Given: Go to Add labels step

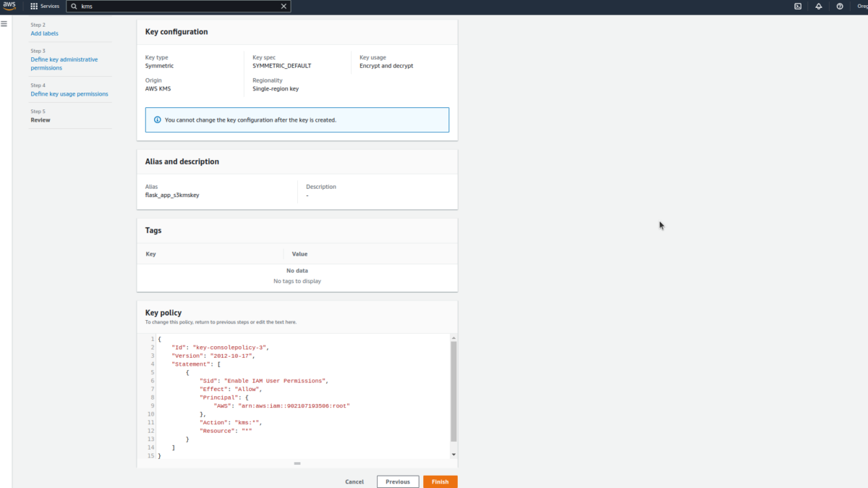Looking at the screenshot, I should (44, 33).
